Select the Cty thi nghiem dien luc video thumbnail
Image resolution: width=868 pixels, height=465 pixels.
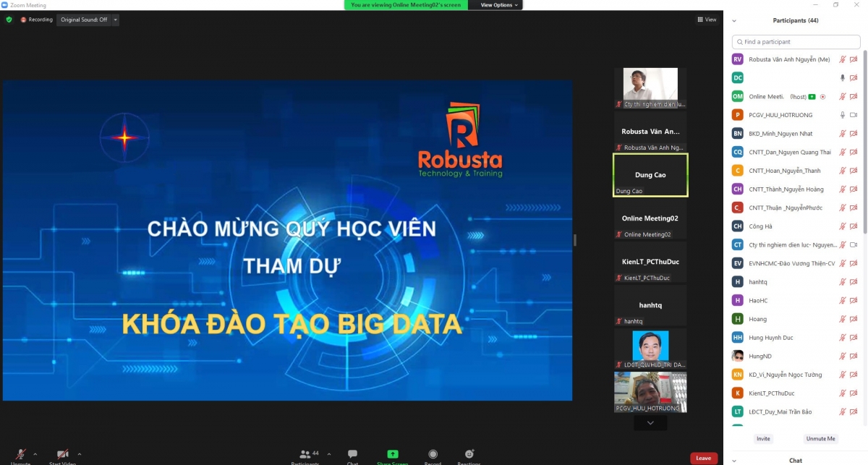point(650,88)
